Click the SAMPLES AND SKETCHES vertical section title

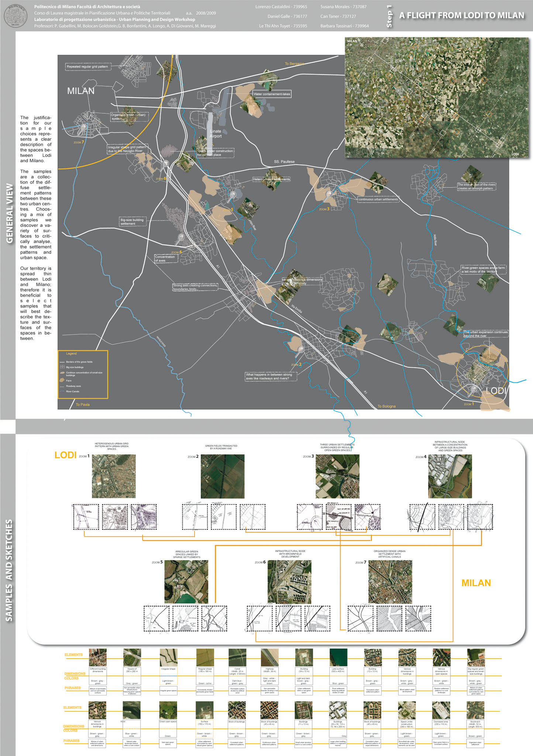pos(9,570)
